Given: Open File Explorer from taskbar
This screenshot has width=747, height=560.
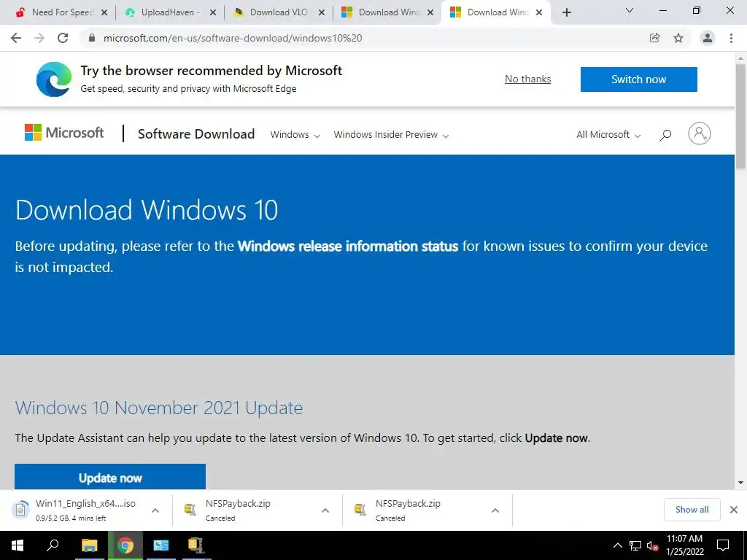Looking at the screenshot, I should tap(89, 545).
